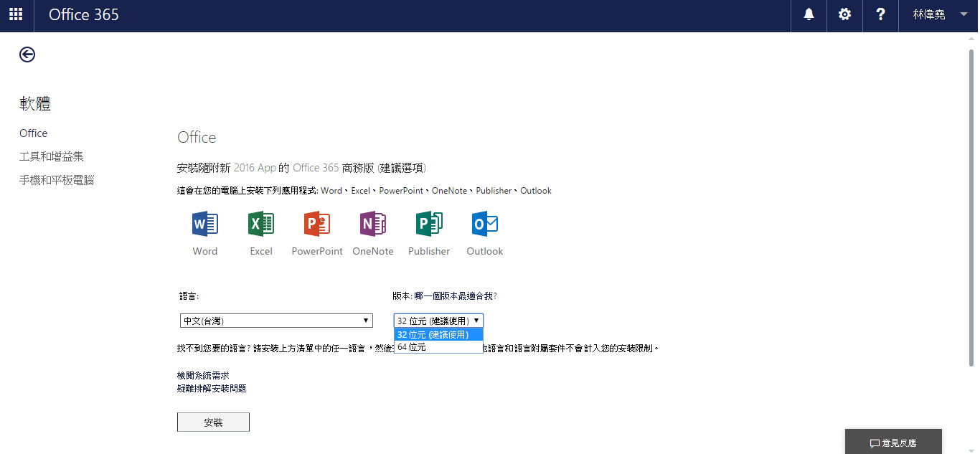Click the Excel label under icon
This screenshot has width=980, height=454.
click(261, 251)
